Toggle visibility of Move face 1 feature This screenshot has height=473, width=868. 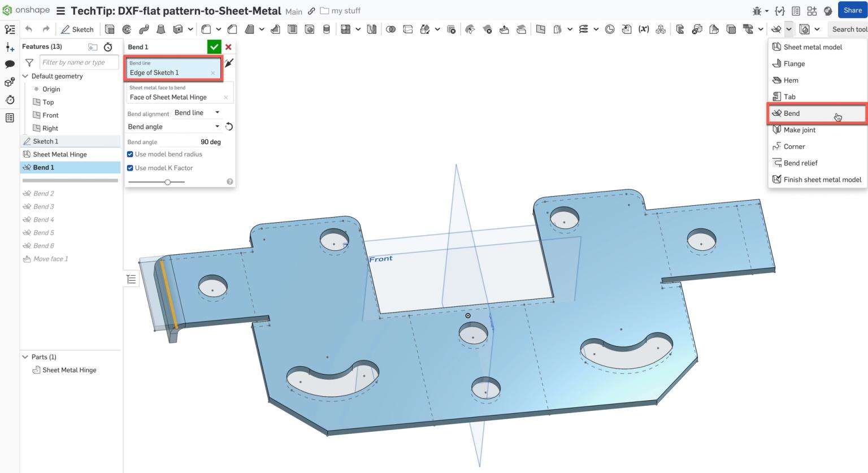(28, 258)
